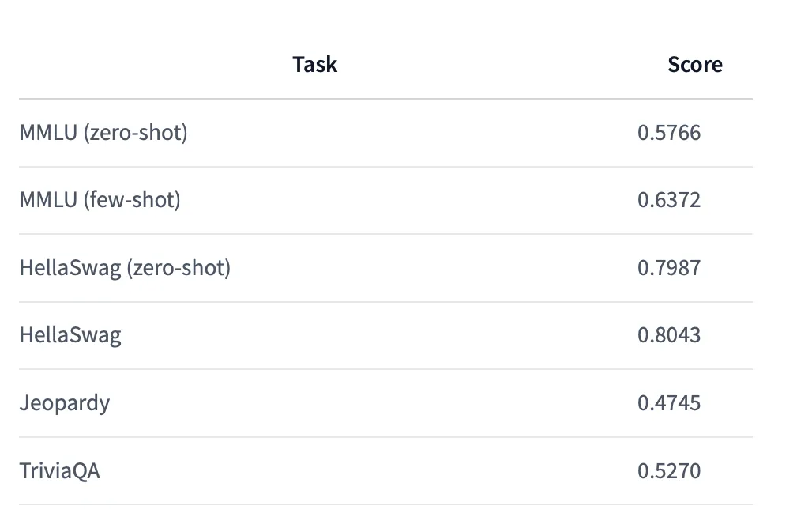
Task: Click the score value 0.8043
Action: pos(669,335)
